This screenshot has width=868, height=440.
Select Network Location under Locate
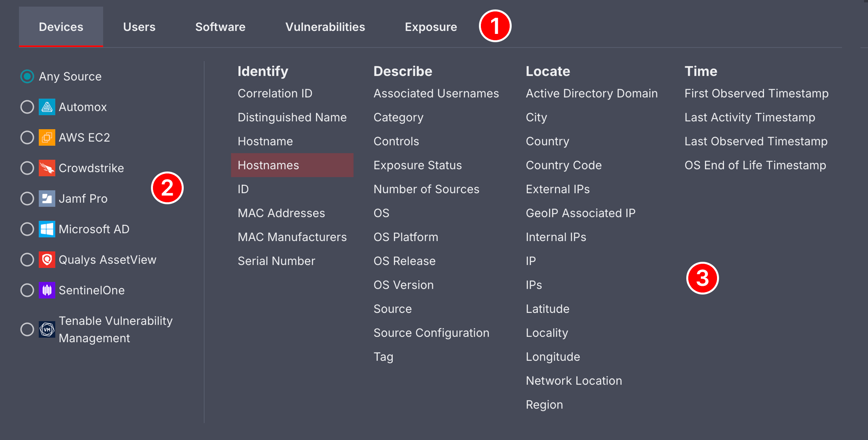point(574,380)
